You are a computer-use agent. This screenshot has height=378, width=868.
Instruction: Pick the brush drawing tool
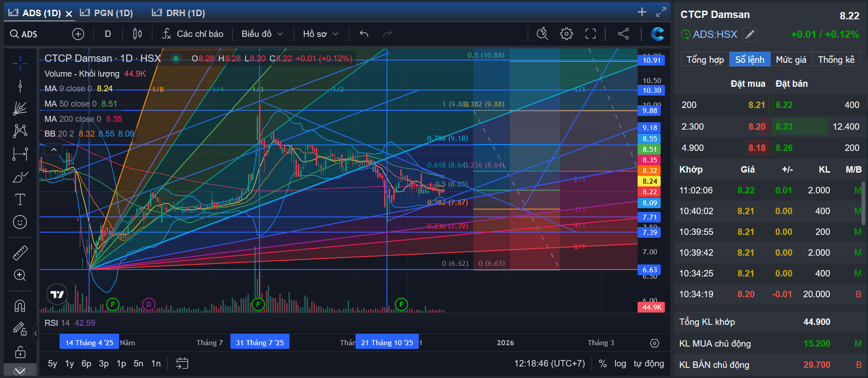pyautogui.click(x=20, y=177)
